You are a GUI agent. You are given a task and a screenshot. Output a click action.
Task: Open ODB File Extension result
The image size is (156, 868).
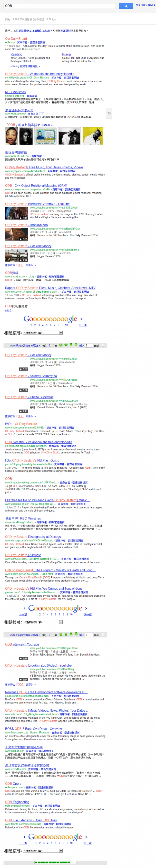(x=31, y=820)
